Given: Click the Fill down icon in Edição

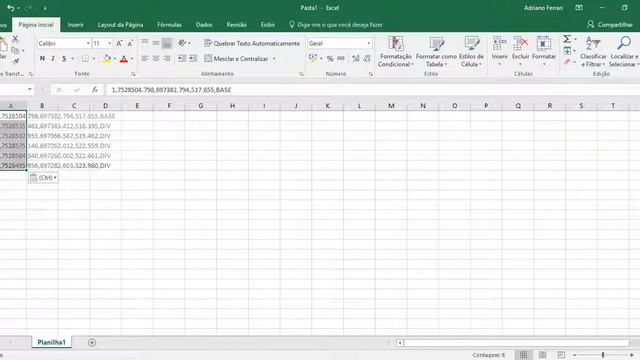Looking at the screenshot, I should click(x=567, y=51).
